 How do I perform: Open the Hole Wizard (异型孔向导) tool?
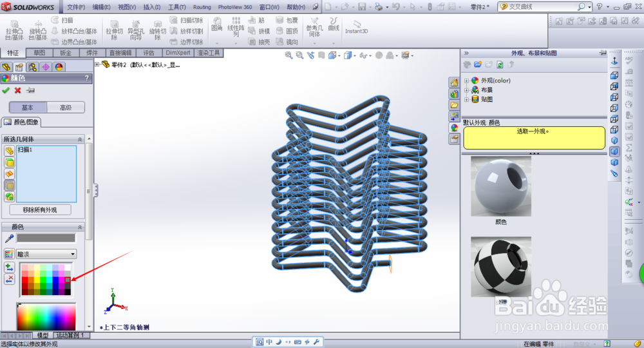click(135, 30)
